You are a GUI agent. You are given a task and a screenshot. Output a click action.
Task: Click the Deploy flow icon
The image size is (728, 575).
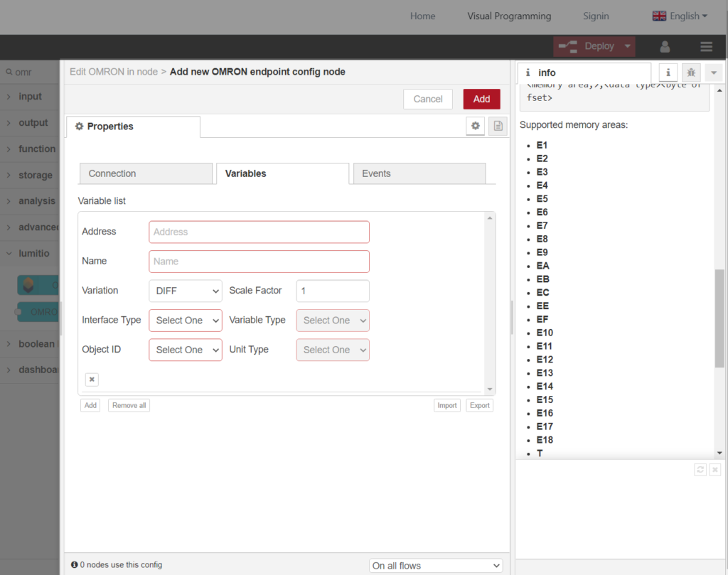[x=568, y=46]
